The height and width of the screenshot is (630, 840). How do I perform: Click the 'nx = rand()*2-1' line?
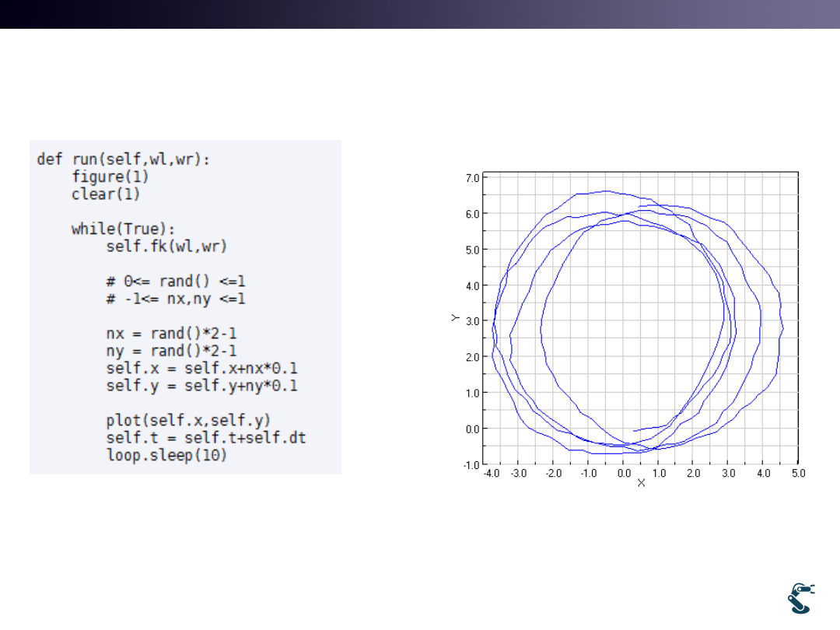click(x=171, y=333)
